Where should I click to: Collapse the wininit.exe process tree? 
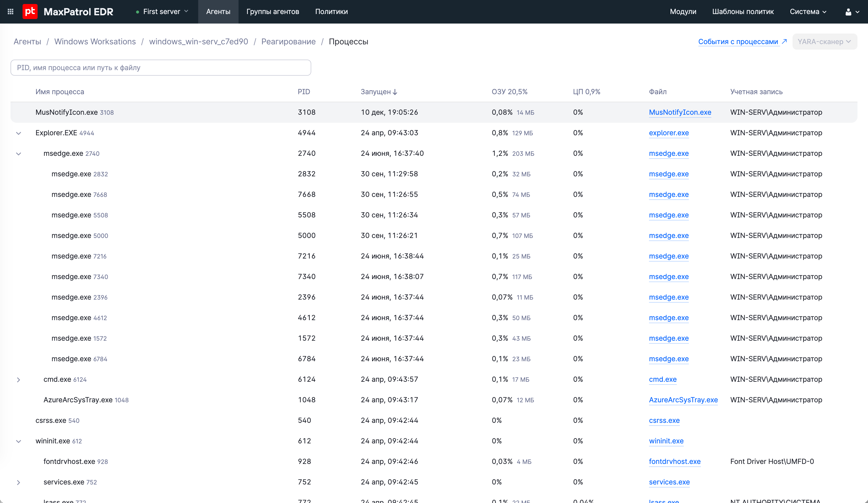(19, 441)
